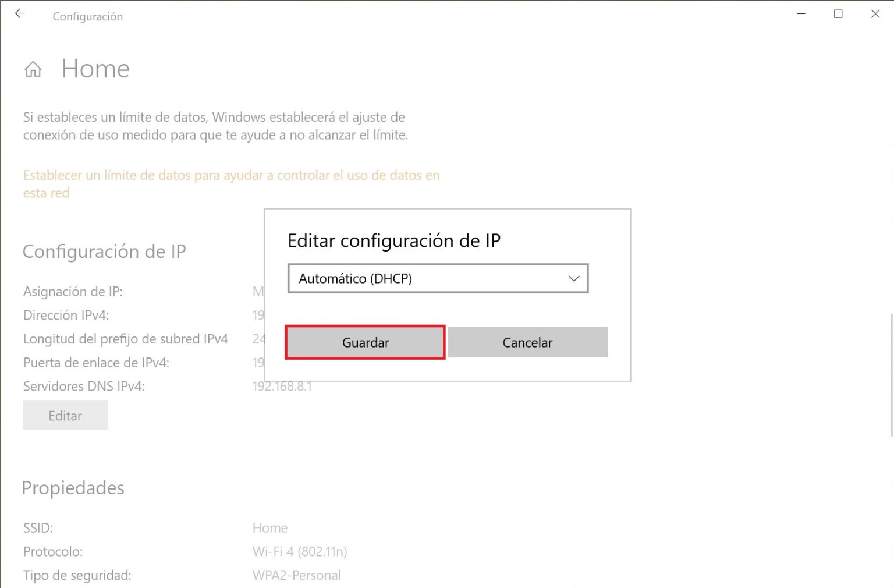Click the home icon beside the Home heading

[33, 69]
